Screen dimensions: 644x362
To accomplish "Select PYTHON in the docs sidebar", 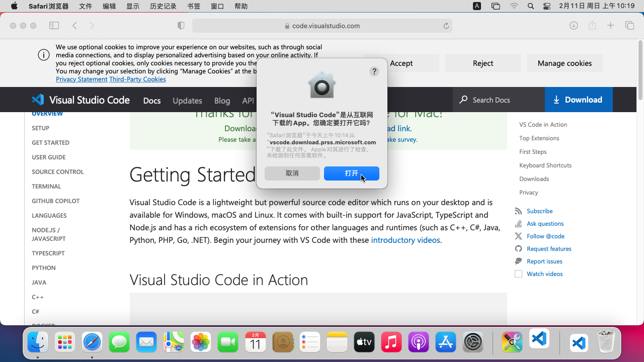I will click(44, 268).
